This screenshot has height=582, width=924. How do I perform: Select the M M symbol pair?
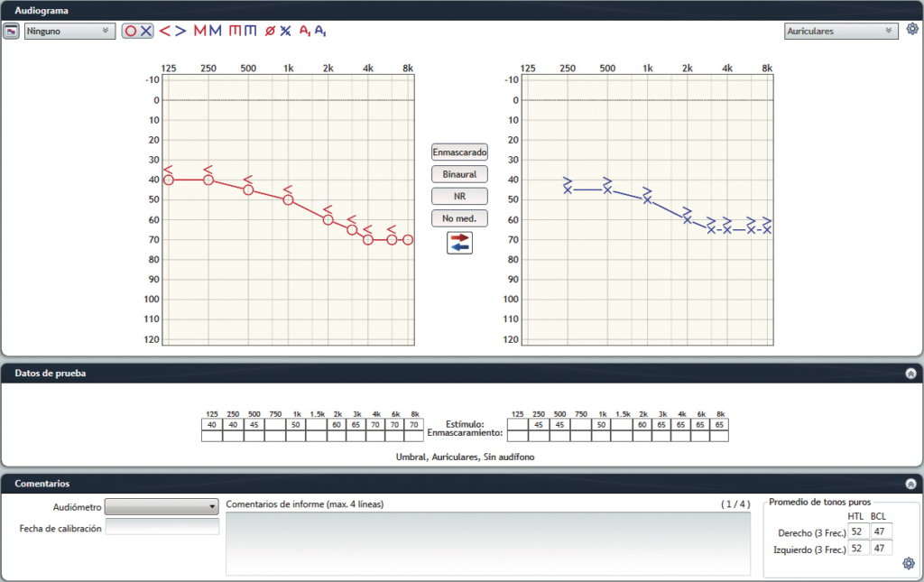point(208,31)
